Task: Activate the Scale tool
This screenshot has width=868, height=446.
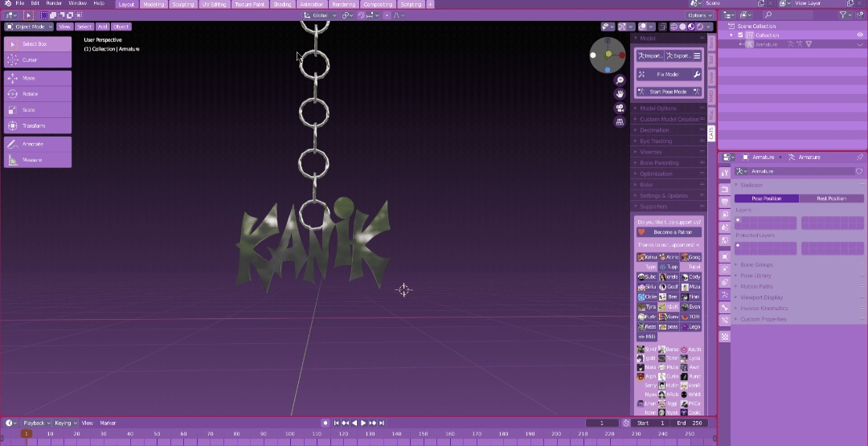Action: pyautogui.click(x=38, y=109)
